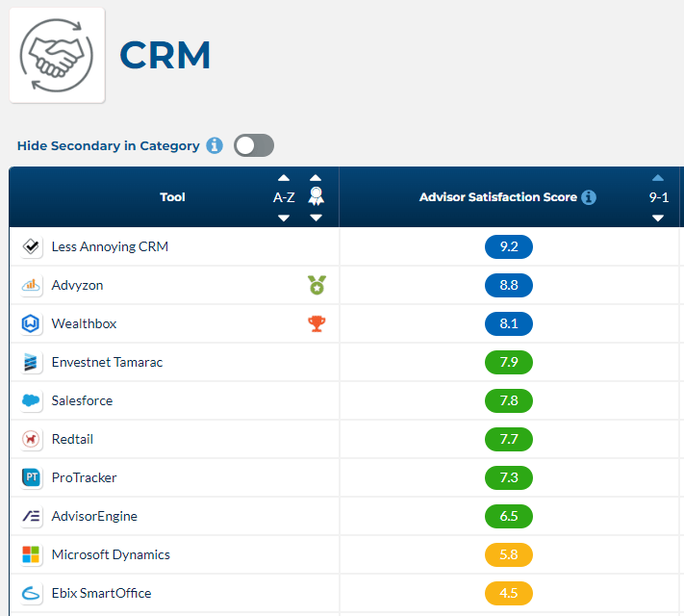Click the 8.1 satisfaction score badge
684x616 pixels.
[509, 323]
